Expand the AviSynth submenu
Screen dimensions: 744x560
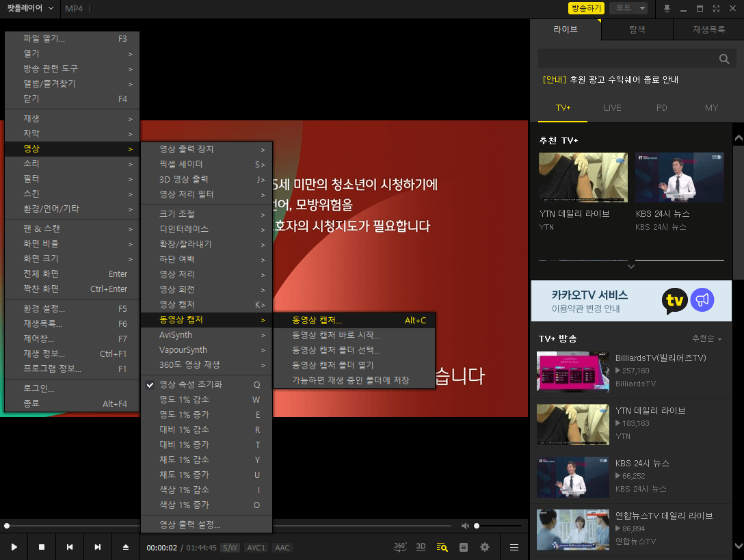coord(207,335)
